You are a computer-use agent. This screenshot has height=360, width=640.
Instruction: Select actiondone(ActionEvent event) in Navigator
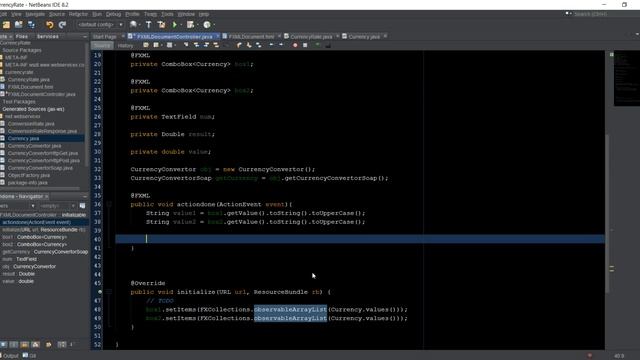[36, 222]
